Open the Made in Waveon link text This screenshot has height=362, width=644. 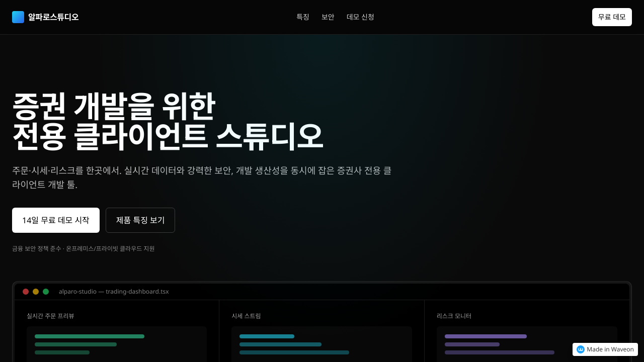tap(610, 349)
